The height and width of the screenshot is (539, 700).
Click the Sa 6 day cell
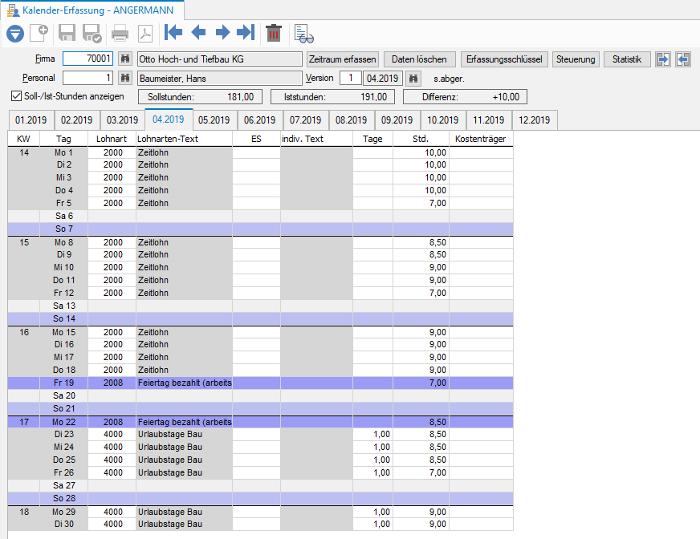point(63,216)
